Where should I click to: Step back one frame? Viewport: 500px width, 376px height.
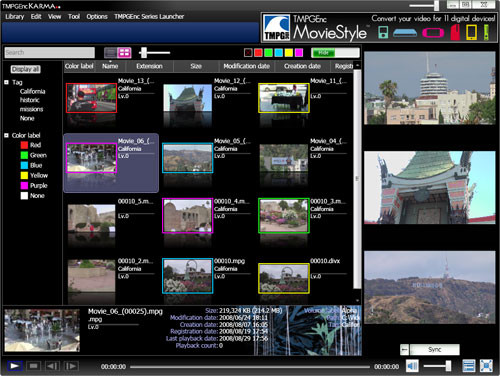coord(52,366)
